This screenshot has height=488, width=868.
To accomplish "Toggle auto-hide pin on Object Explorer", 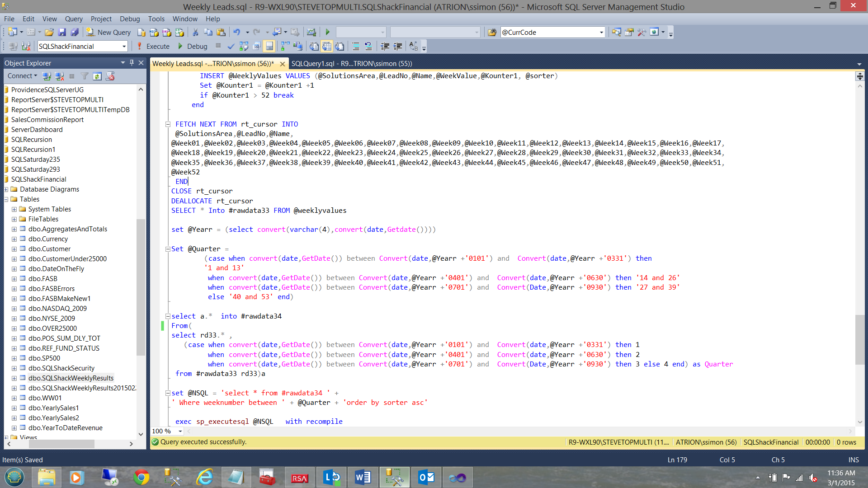I will (132, 63).
